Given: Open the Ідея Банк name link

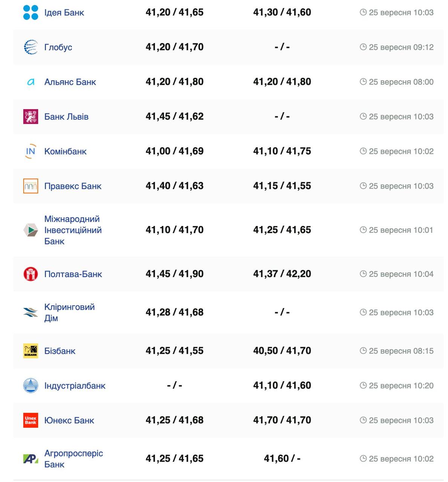Looking at the screenshot, I should point(64,13).
